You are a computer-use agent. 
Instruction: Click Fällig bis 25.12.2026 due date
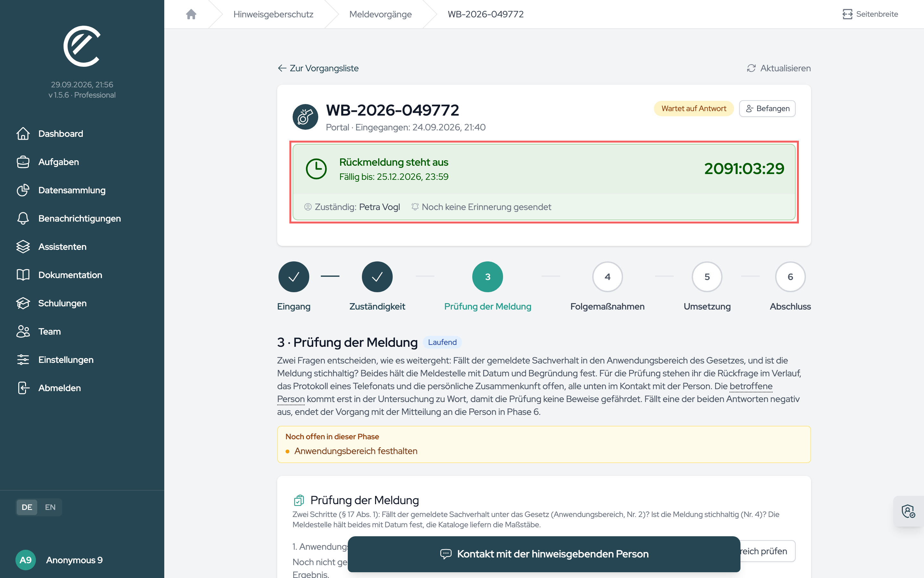[394, 177]
